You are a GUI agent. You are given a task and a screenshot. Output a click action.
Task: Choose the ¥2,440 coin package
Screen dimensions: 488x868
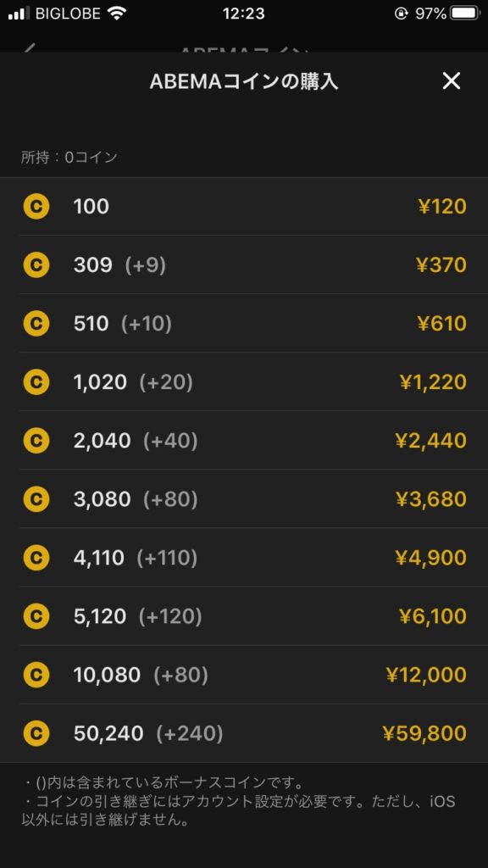tap(244, 441)
